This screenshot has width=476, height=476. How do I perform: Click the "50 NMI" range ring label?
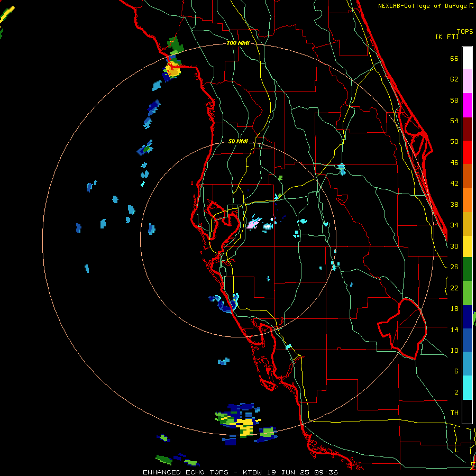[x=238, y=141]
